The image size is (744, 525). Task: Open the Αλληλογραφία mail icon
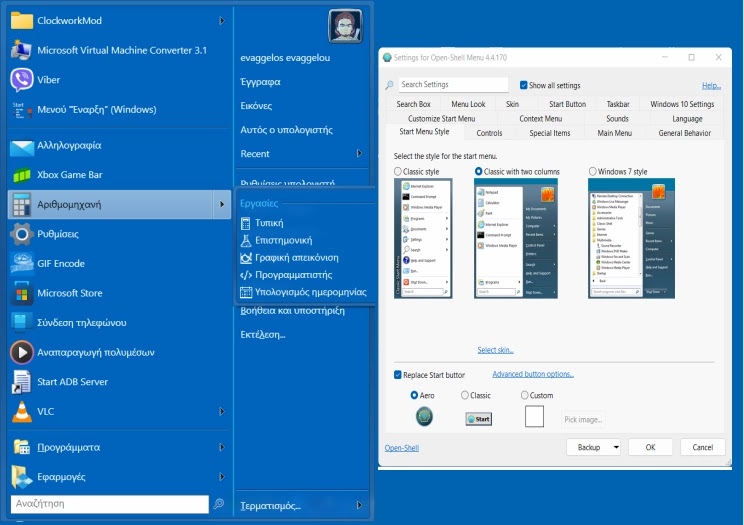21,146
